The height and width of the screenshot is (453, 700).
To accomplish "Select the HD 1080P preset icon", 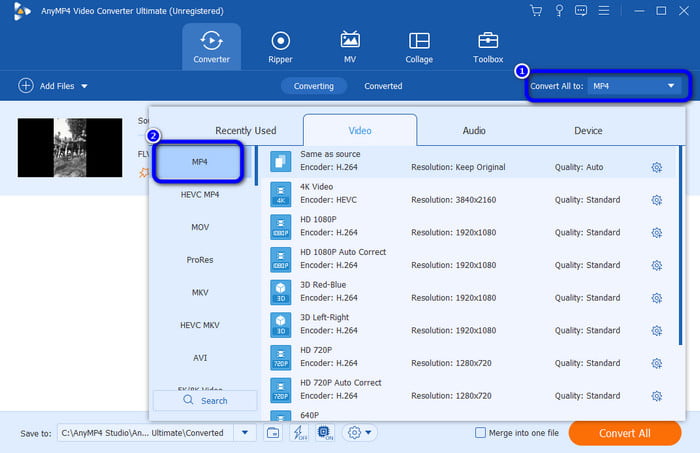I will point(281,227).
